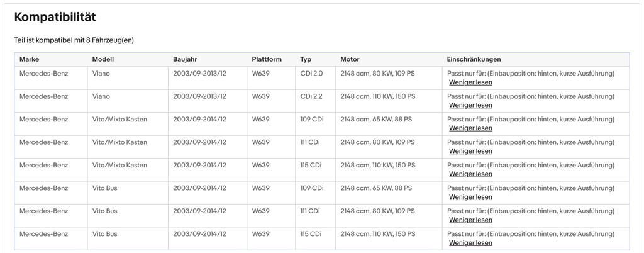This screenshot has width=644, height=253.
Task: Select '115 CDi' type in Vito/Mixto Kasten row
Action: [311, 166]
